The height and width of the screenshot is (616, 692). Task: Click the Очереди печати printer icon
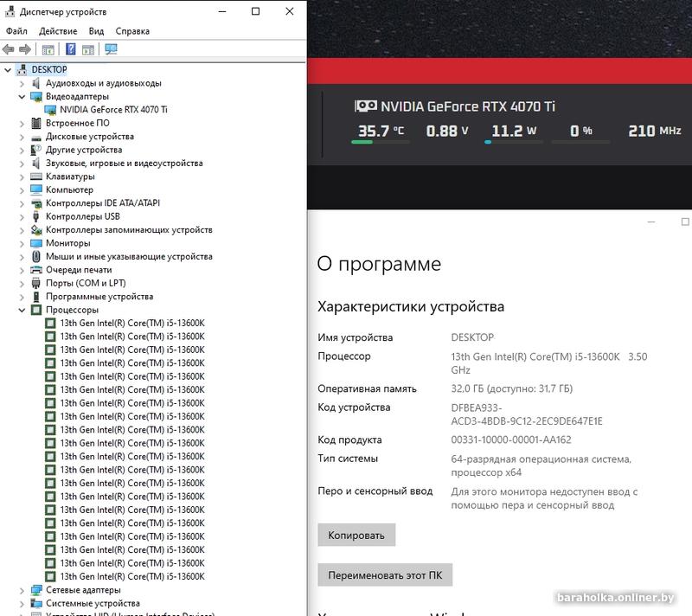(36, 270)
